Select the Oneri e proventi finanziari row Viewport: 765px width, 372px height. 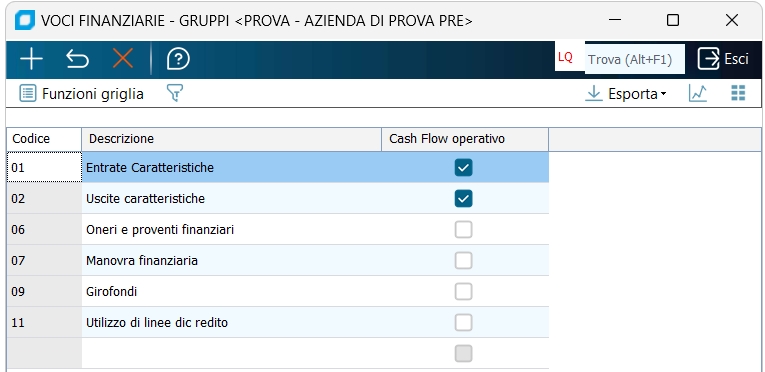(x=278, y=229)
